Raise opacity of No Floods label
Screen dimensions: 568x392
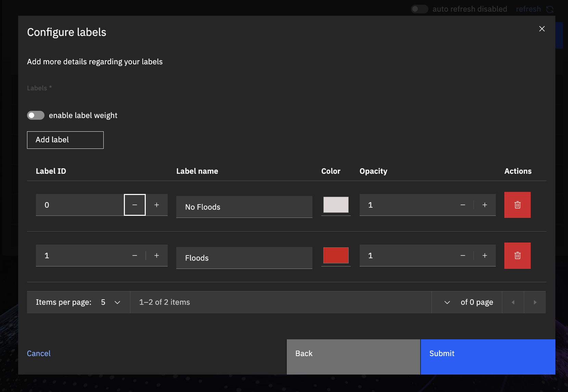(485, 205)
